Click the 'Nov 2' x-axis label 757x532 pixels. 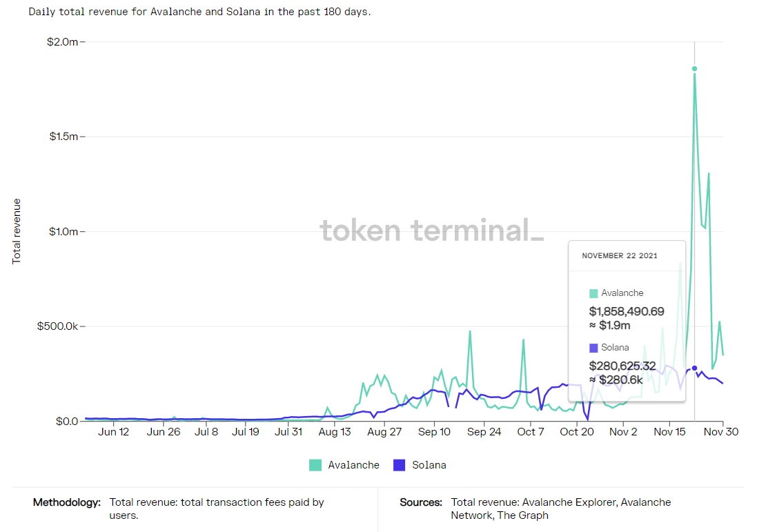click(x=623, y=431)
